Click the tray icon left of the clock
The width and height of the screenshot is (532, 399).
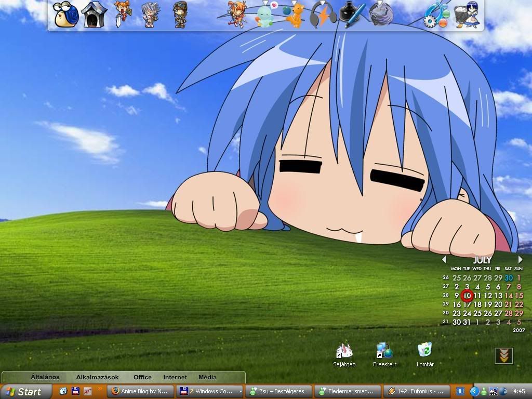[x=503, y=392]
